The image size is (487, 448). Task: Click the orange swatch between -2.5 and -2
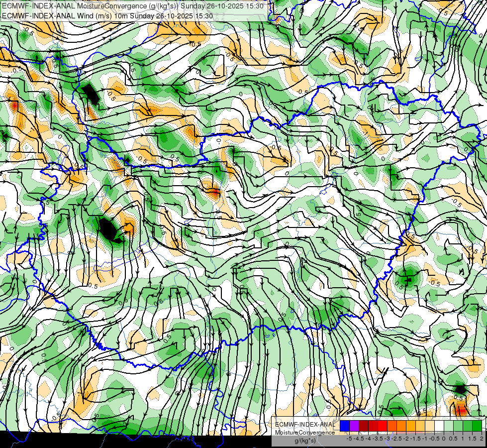click(401, 426)
